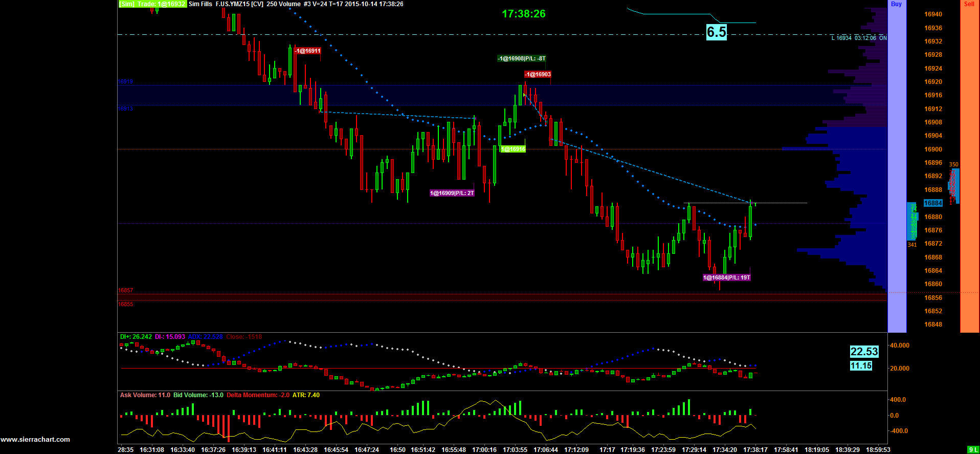Click price 16920 on the price scale

[933, 82]
